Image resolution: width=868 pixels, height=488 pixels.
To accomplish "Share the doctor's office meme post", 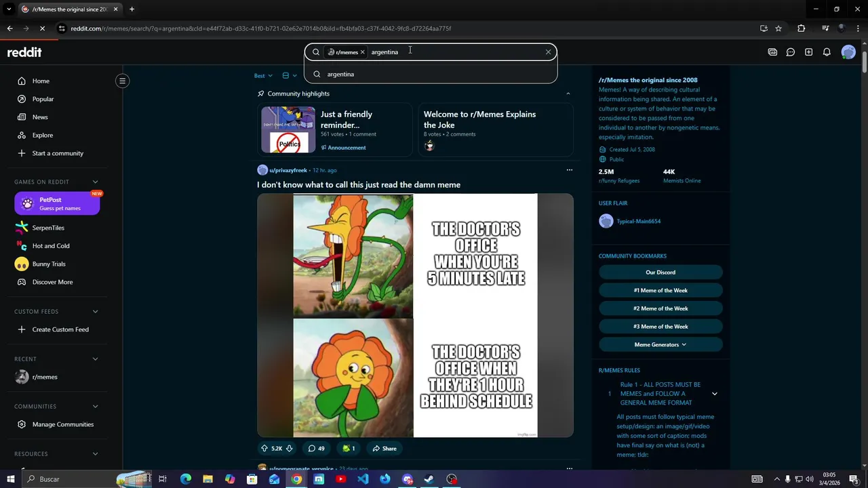I will [x=384, y=448].
